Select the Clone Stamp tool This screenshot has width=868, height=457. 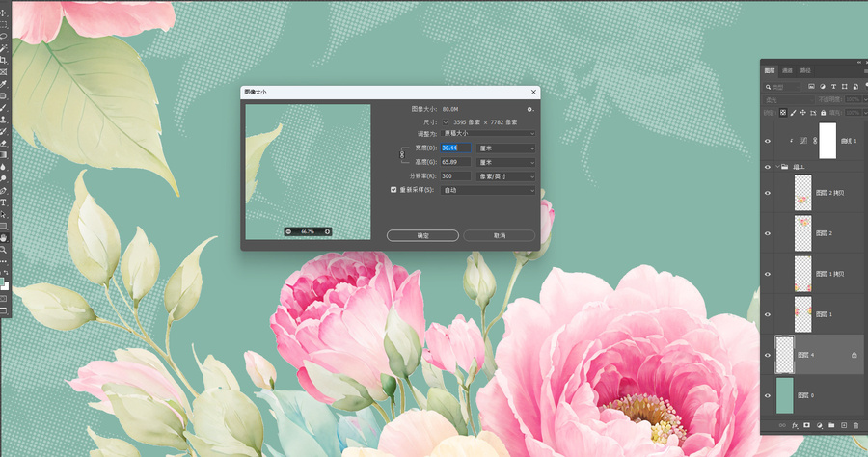[3, 120]
